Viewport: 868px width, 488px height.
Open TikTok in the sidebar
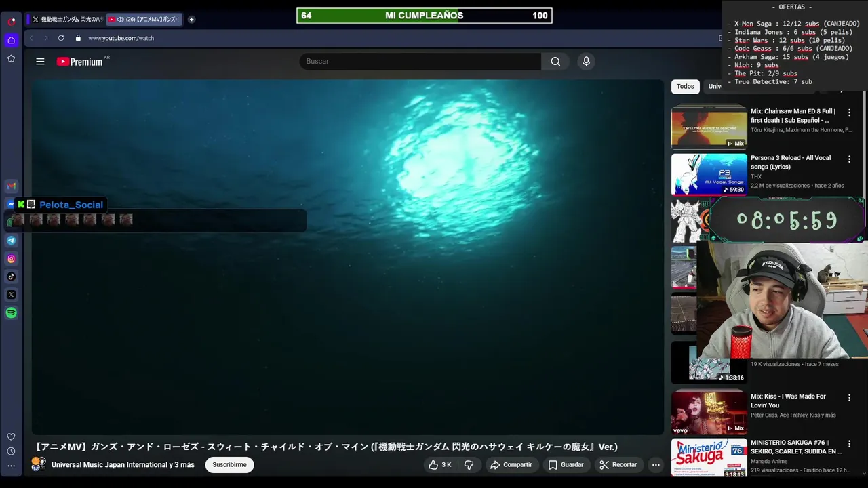point(11,277)
